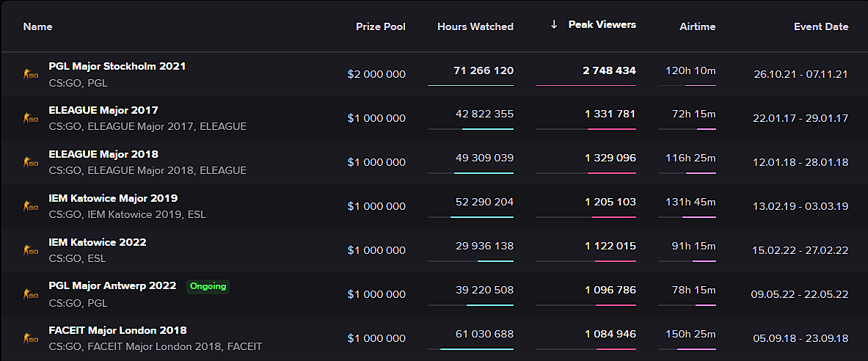868x361 pixels.
Task: Open FACEIT Major London 2018 event
Action: [117, 330]
